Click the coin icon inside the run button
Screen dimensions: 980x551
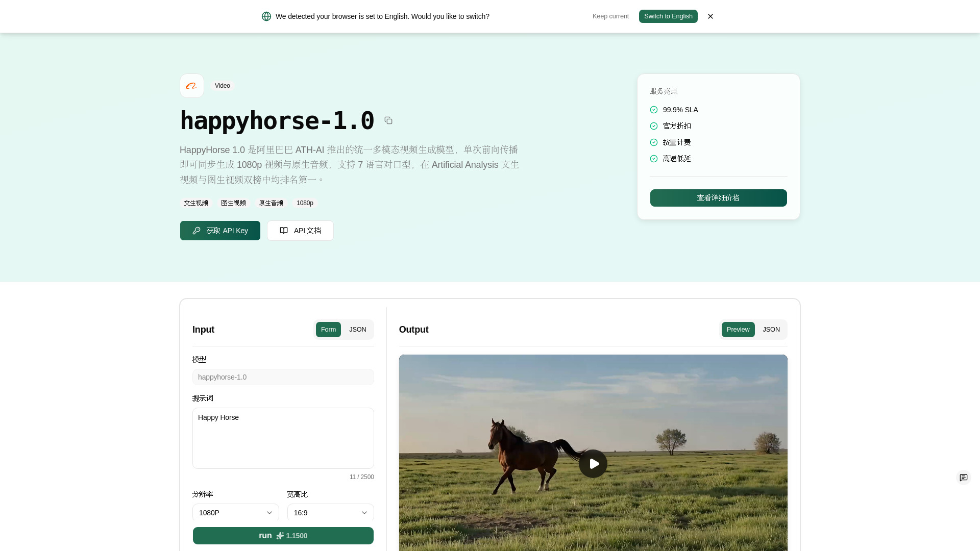[280, 536]
